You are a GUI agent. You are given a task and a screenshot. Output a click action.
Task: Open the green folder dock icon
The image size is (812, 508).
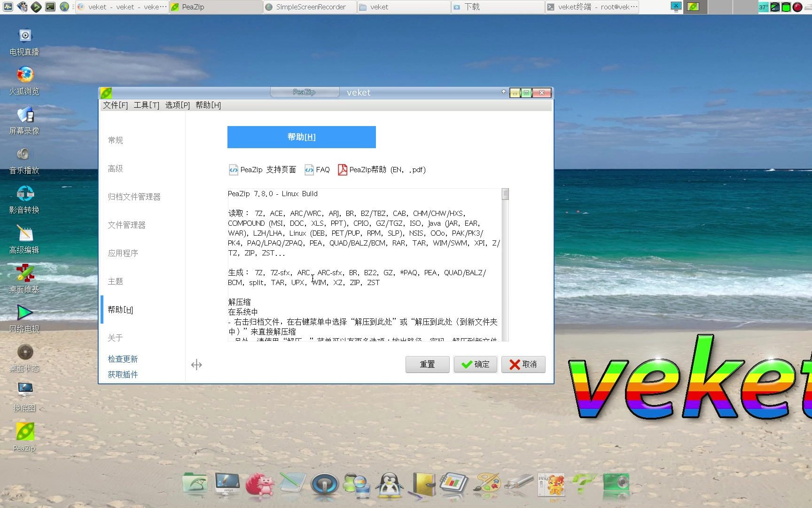click(x=195, y=484)
